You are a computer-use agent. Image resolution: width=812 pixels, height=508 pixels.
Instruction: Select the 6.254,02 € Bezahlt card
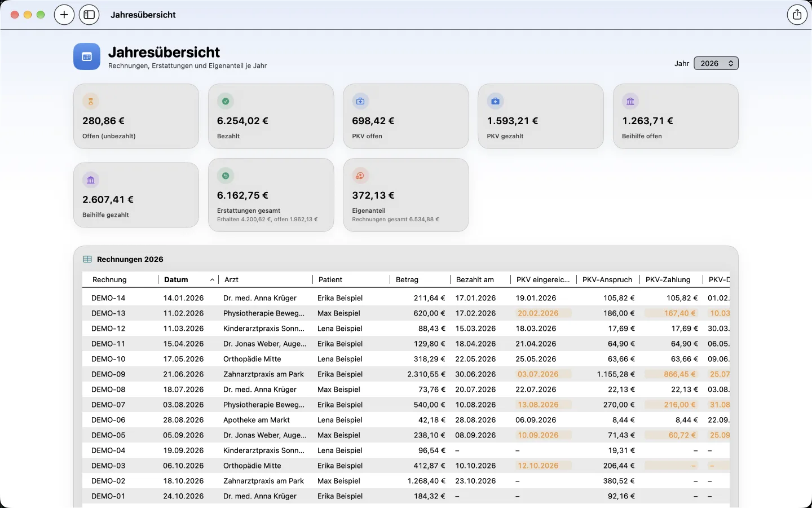coord(271,116)
